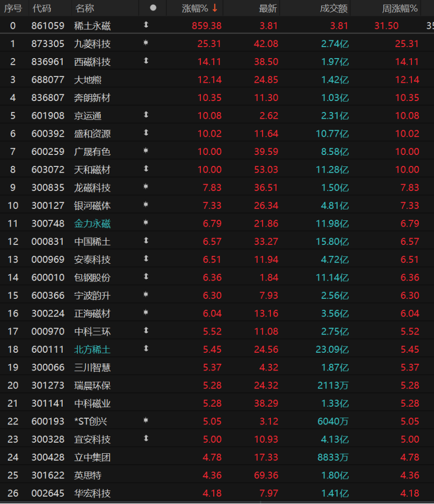The height and width of the screenshot is (504, 434).
Task: Select stock name 立中集团
Action: click(x=92, y=458)
